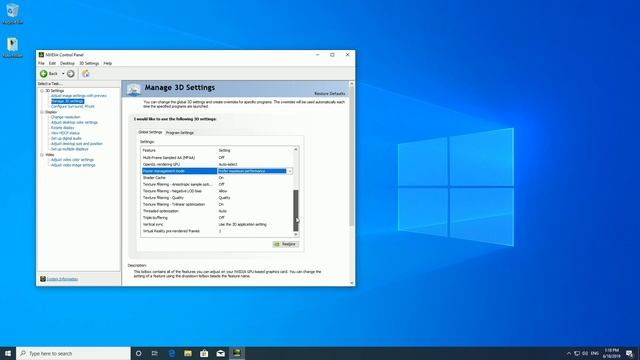
Task: Click settings list scrollbar up arrow
Action: (x=296, y=149)
